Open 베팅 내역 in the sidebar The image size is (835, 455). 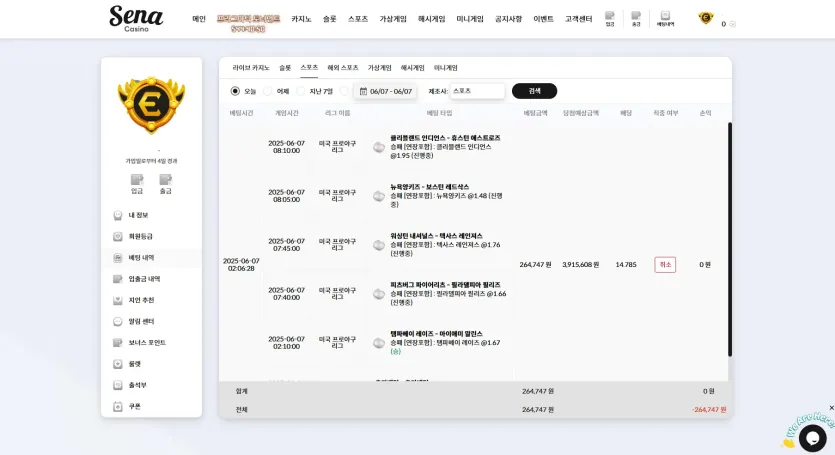(x=151, y=258)
